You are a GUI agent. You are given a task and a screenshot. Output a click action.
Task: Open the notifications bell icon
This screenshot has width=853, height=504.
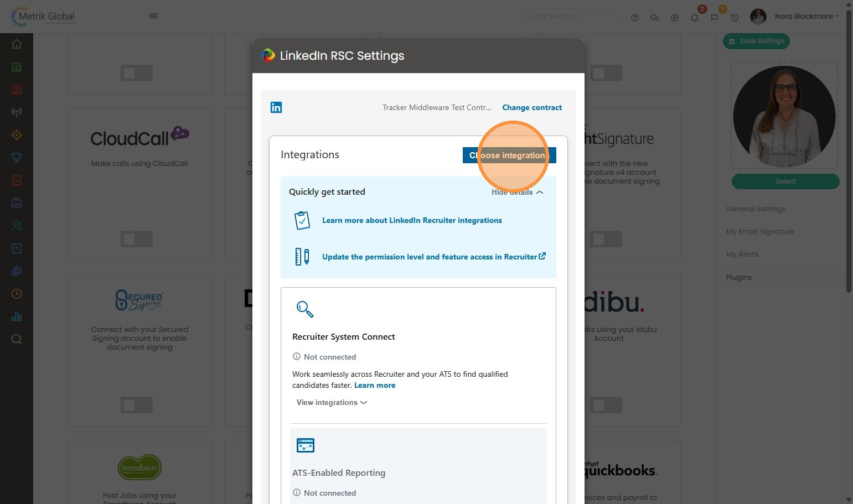pyautogui.click(x=695, y=18)
